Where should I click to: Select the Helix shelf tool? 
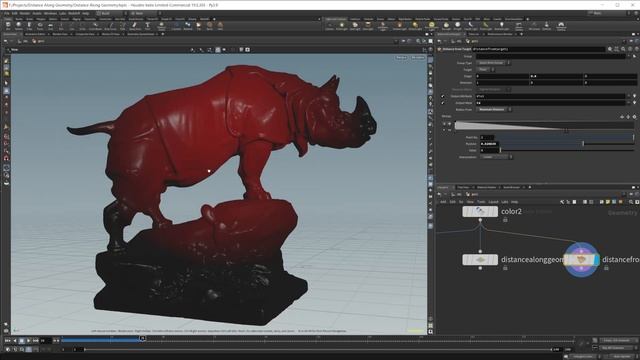point(220,26)
